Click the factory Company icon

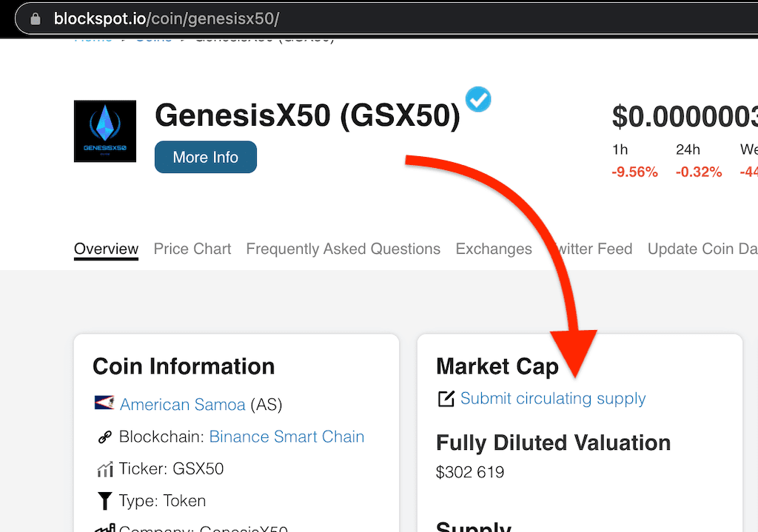105,528
